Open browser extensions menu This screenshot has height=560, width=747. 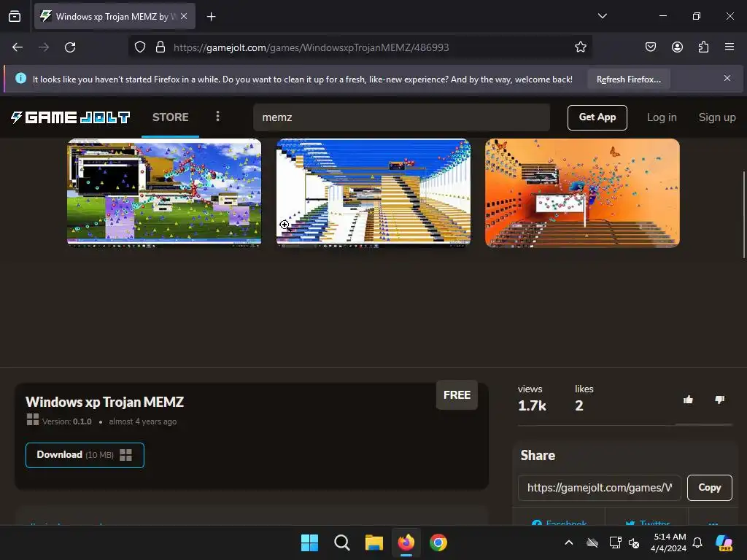(703, 47)
